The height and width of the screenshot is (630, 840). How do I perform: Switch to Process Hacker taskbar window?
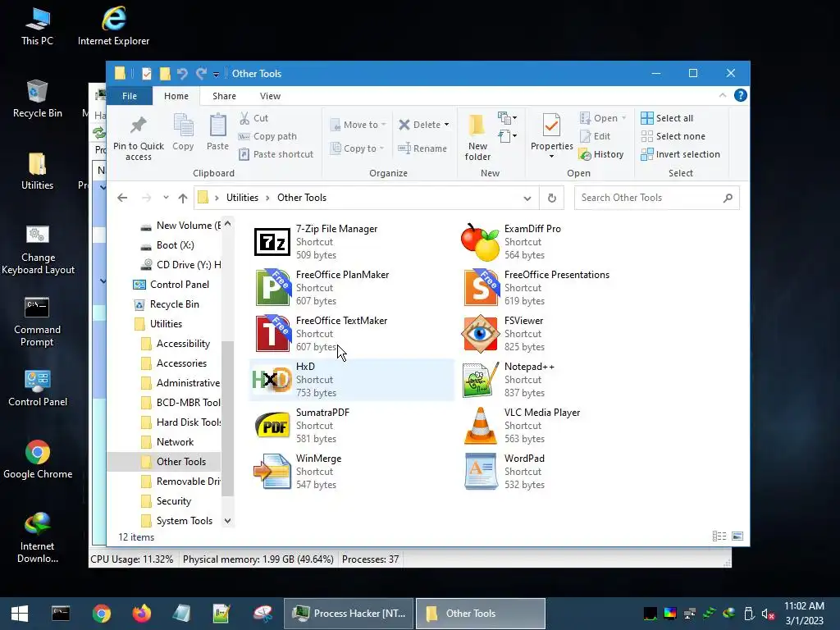pyautogui.click(x=349, y=614)
